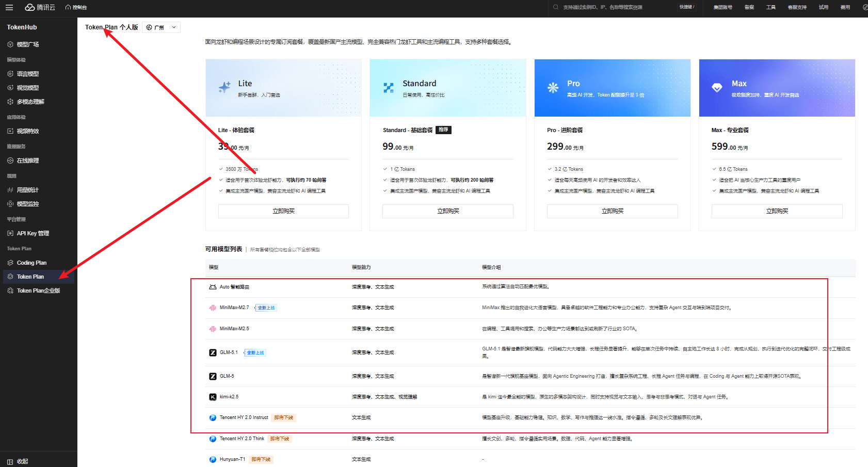The image size is (868, 467).
Task: Click 立即购买 for the Lite plan
Action: click(283, 211)
